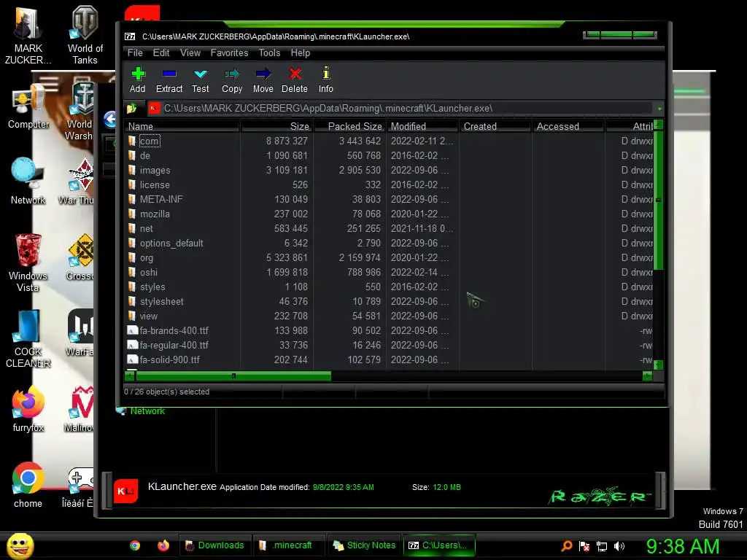Select the view folder
The height and width of the screenshot is (560, 747).
click(x=148, y=316)
